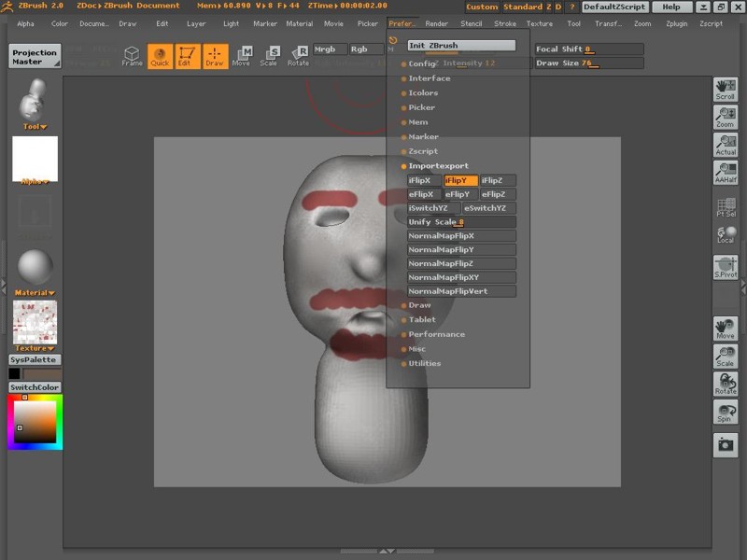This screenshot has width=747, height=560.
Task: Toggle iSwitchYZ import option
Action: click(x=433, y=208)
